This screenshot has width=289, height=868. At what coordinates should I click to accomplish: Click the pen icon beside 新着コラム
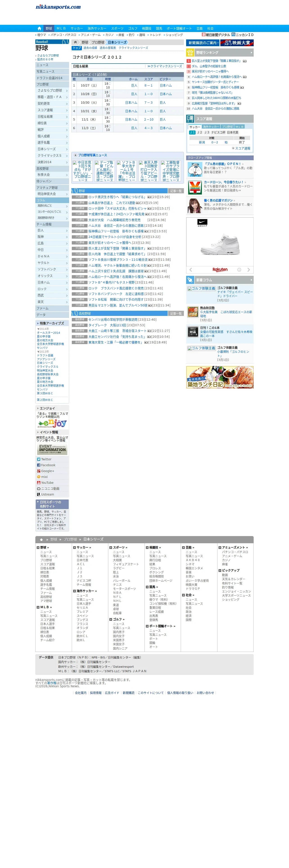pyautogui.click(x=190, y=280)
